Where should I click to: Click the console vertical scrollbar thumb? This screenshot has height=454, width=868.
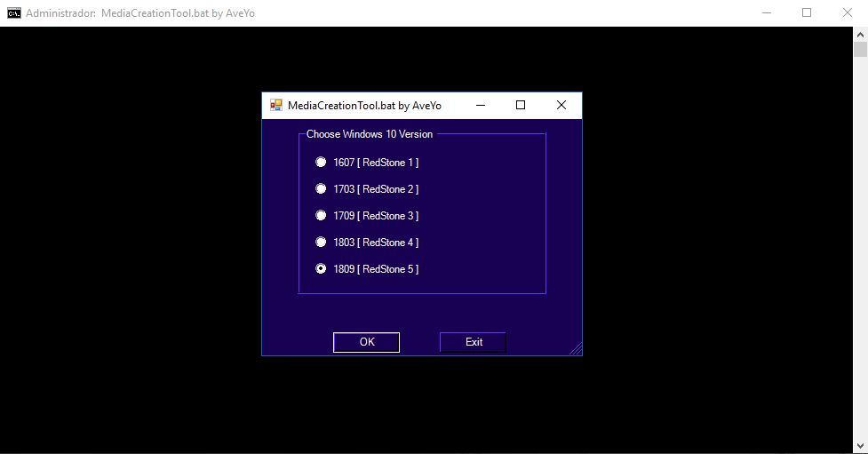tap(860, 49)
